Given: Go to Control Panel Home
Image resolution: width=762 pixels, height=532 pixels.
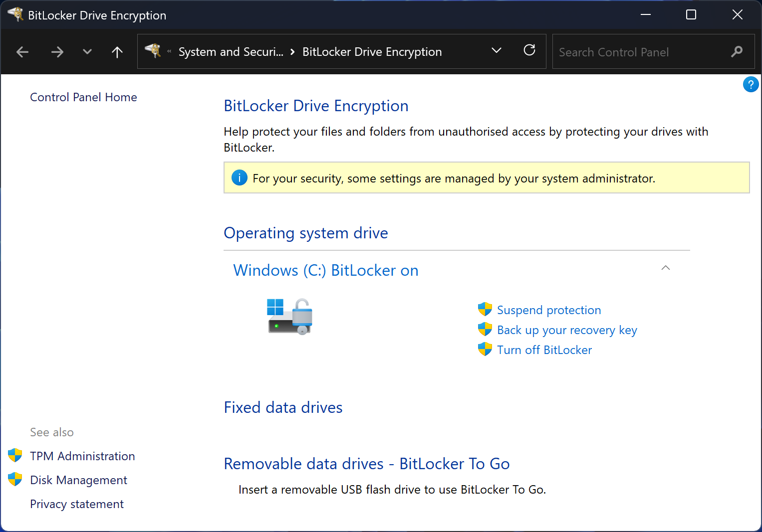Looking at the screenshot, I should point(83,97).
